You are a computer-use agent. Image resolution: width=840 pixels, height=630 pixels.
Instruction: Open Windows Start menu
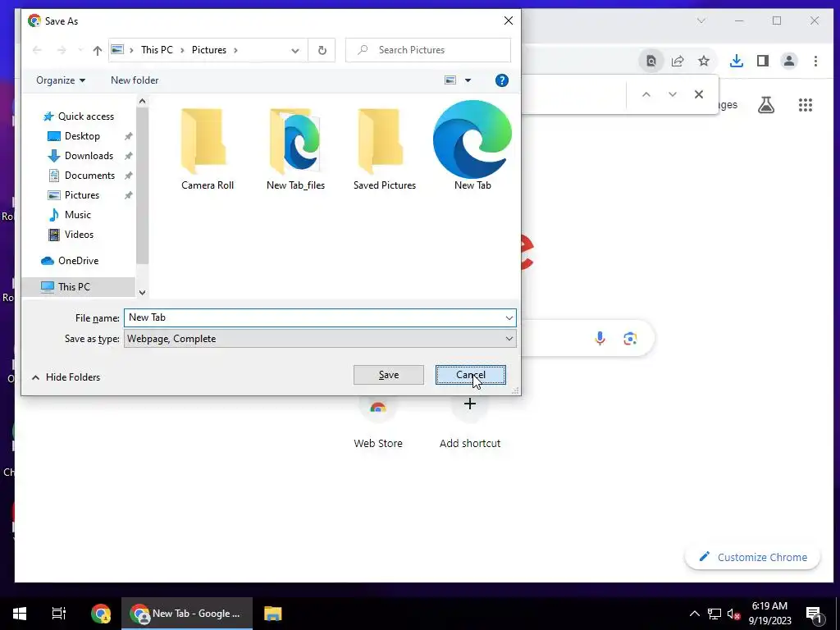tap(20, 614)
